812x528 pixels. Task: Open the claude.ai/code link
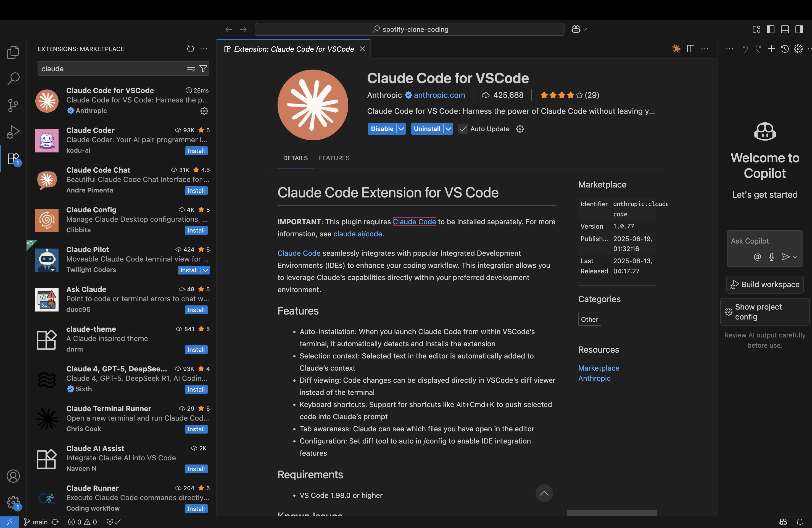tap(357, 234)
